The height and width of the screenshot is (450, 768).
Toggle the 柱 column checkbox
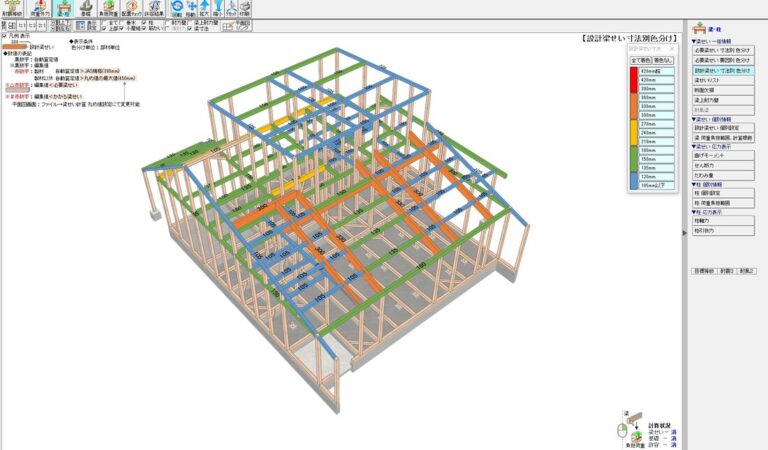(x=144, y=22)
